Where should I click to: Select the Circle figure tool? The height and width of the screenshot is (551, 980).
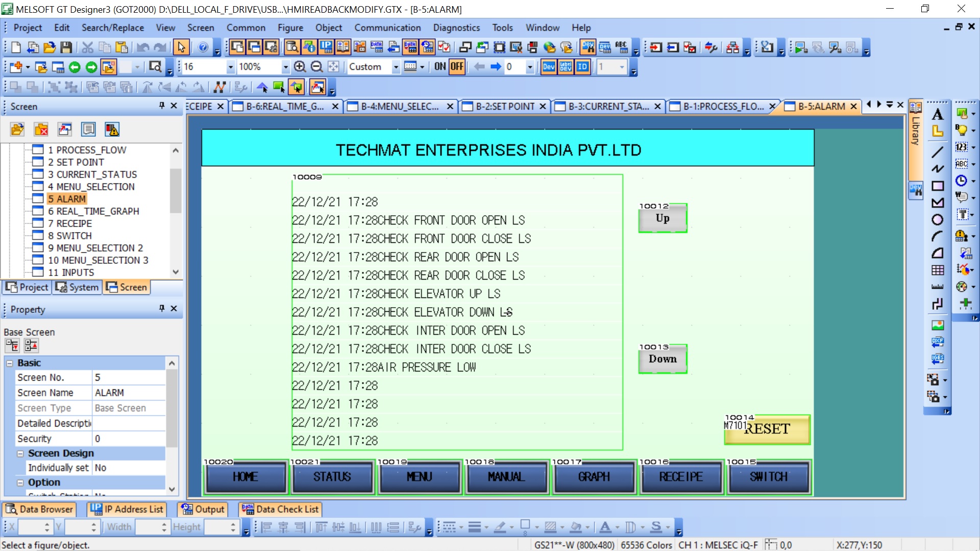coord(937,220)
